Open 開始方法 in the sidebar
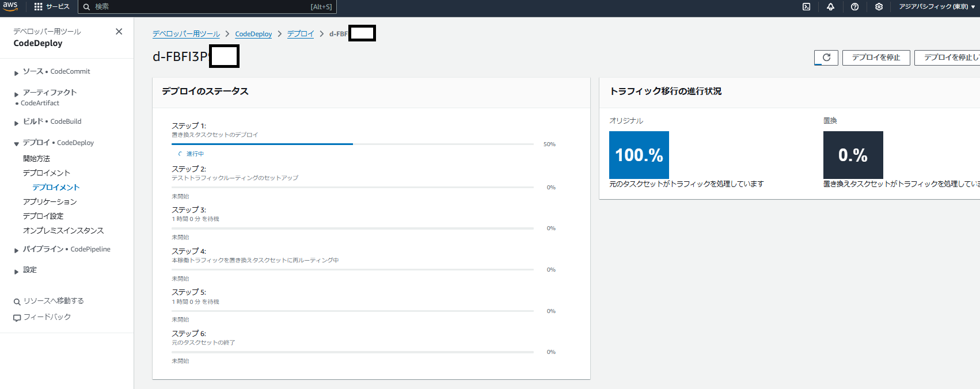The image size is (980, 389). coord(36,158)
